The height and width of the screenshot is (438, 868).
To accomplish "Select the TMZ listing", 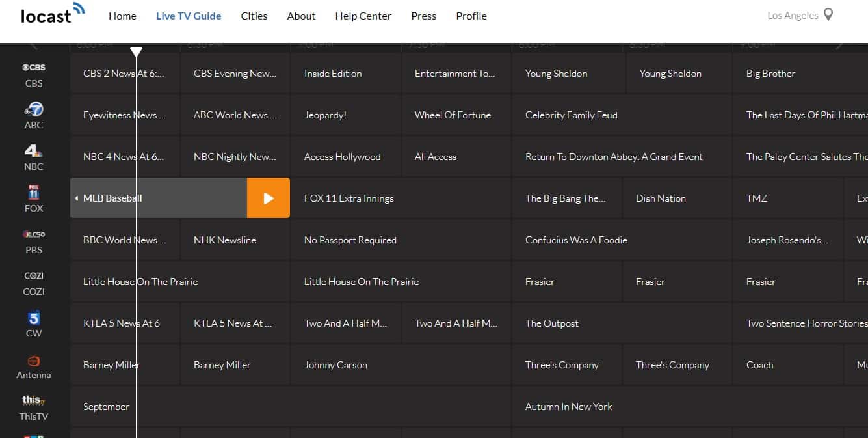I will pyautogui.click(x=788, y=198).
